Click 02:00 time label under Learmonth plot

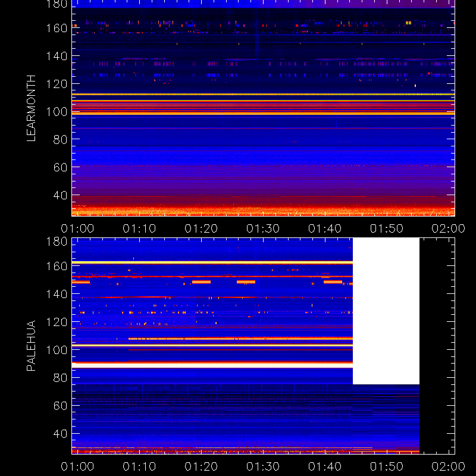(x=449, y=228)
